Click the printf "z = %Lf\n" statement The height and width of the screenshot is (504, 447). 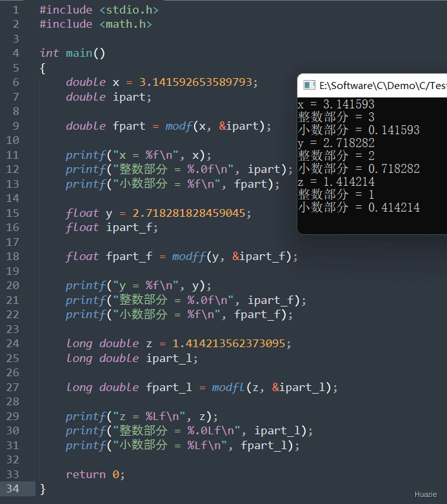(x=142, y=417)
